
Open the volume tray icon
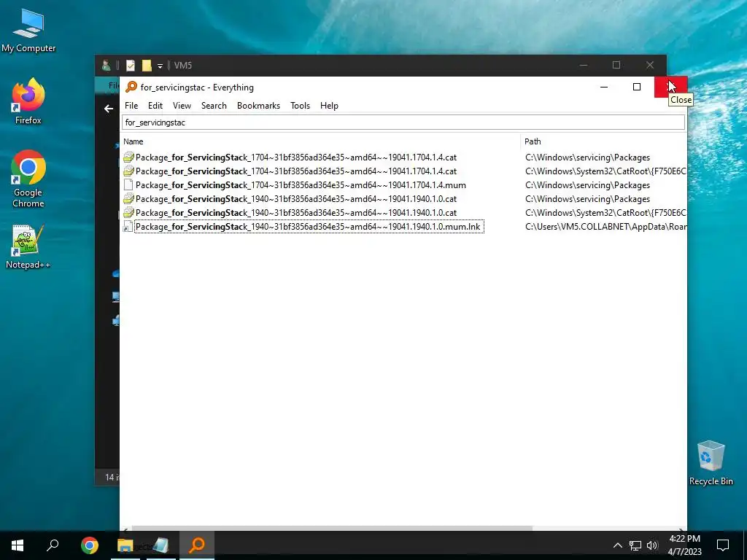tap(652, 545)
